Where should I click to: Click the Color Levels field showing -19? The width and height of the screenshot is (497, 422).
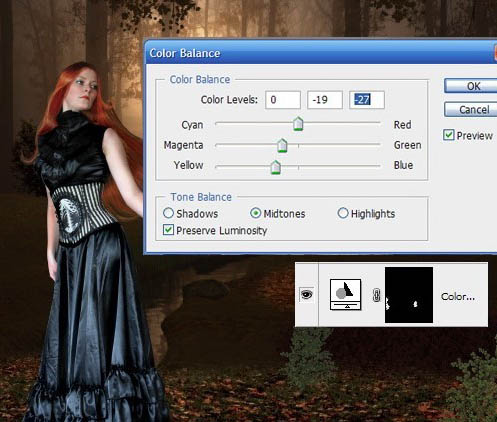click(x=325, y=100)
